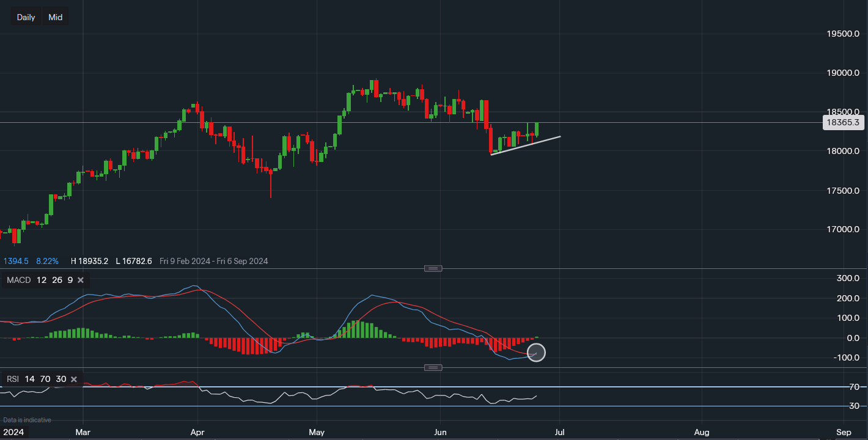Click the 19000.0 price axis label
This screenshot has height=440, width=868.
(843, 73)
